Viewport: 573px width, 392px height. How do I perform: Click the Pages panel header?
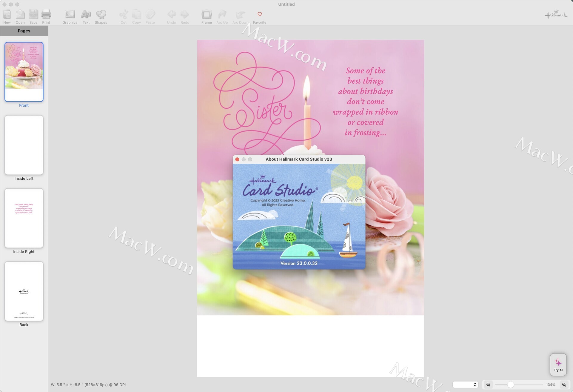(x=24, y=31)
